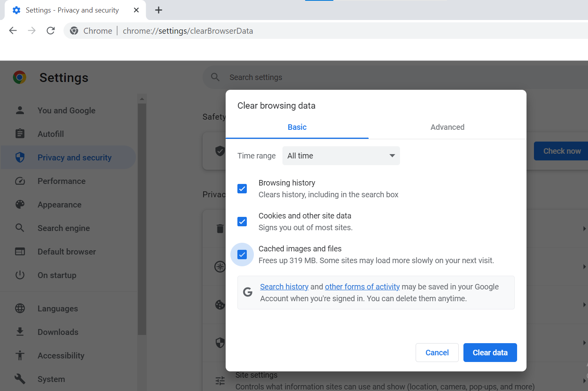Cancel the clear browsing data dialog
Image resolution: width=588 pixels, height=391 pixels.
[x=437, y=353]
